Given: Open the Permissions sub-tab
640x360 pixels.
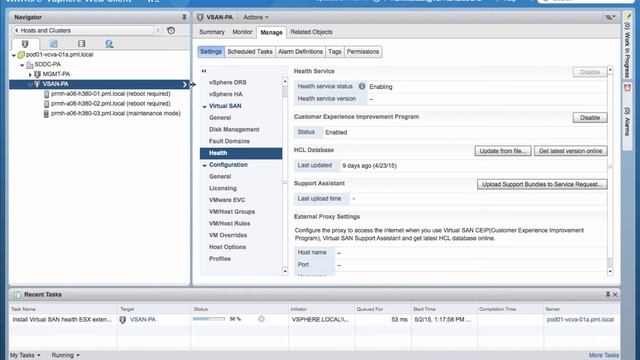Looking at the screenshot, I should (363, 51).
